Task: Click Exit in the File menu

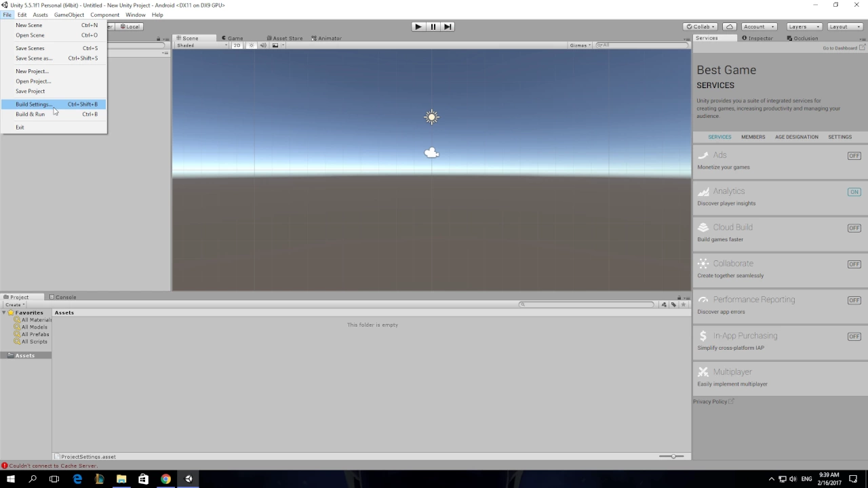Action: pyautogui.click(x=54, y=127)
